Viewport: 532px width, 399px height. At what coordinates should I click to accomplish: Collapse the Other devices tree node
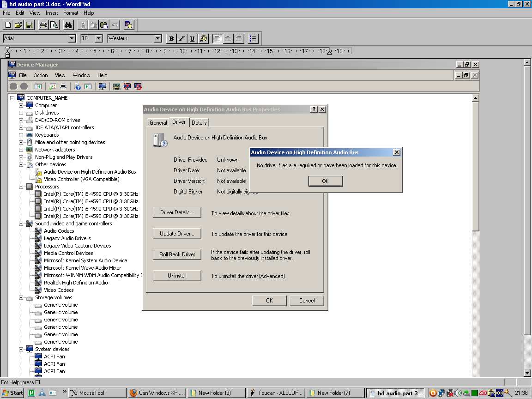(x=21, y=164)
